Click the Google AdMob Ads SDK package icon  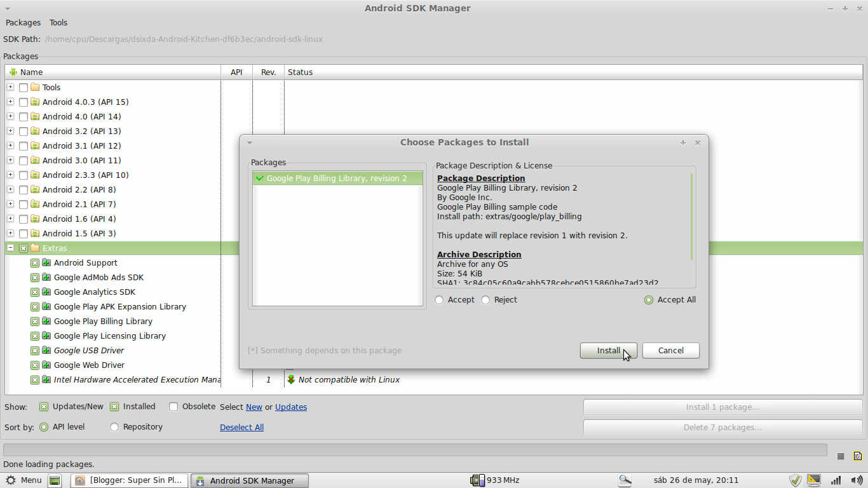click(x=46, y=277)
